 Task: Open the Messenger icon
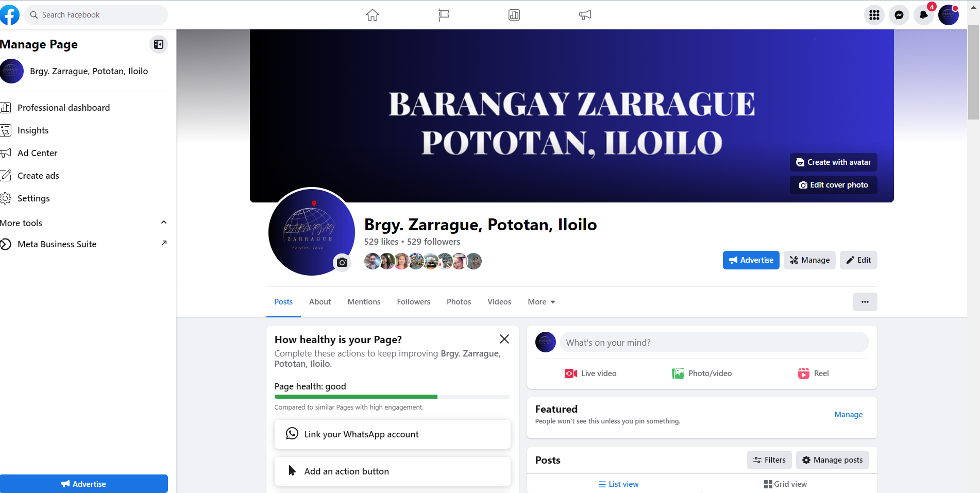(899, 15)
